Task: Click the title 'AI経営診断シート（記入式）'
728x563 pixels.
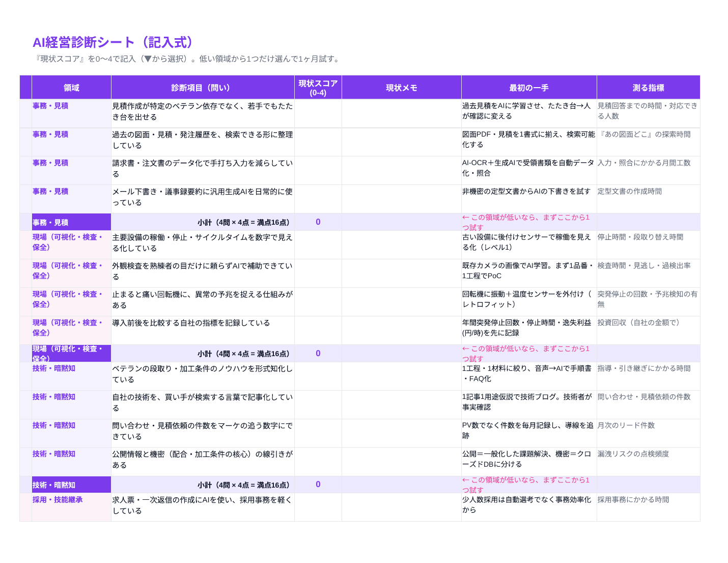Action: pyautogui.click(x=115, y=42)
